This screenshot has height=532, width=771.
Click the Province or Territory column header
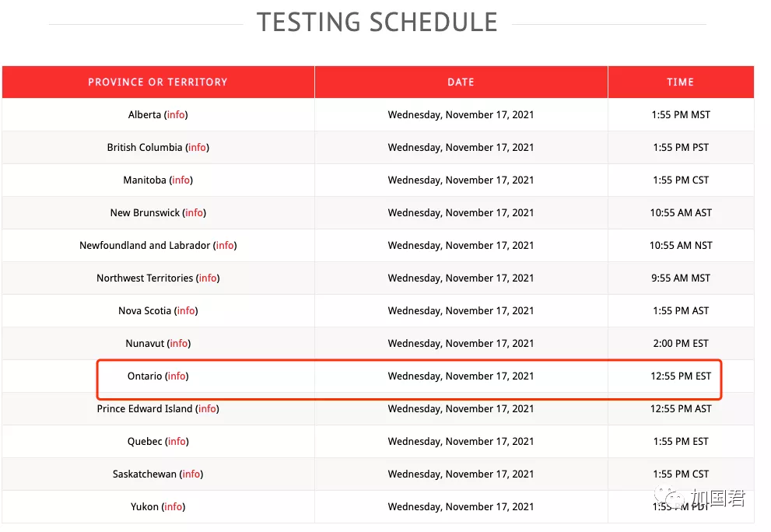click(158, 82)
